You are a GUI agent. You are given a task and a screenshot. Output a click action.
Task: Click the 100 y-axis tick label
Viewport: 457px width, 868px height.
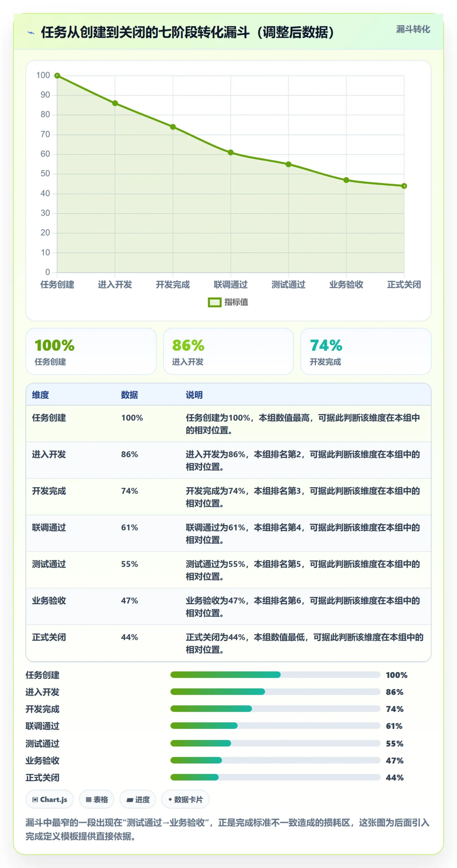click(43, 75)
